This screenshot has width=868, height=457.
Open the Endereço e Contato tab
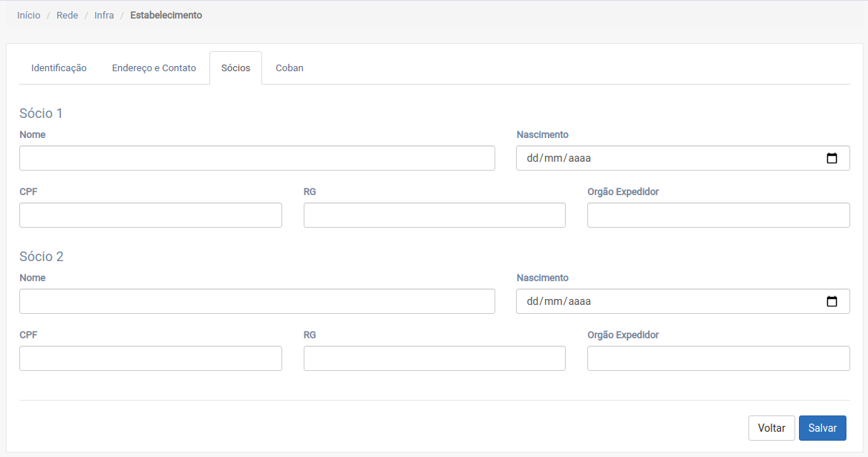(x=154, y=68)
